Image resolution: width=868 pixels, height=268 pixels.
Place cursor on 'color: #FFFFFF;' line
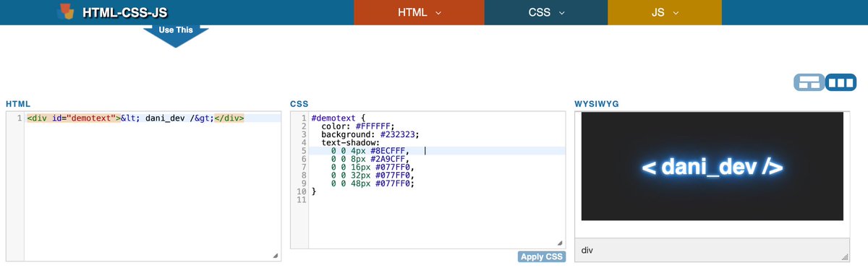pyautogui.click(x=357, y=126)
